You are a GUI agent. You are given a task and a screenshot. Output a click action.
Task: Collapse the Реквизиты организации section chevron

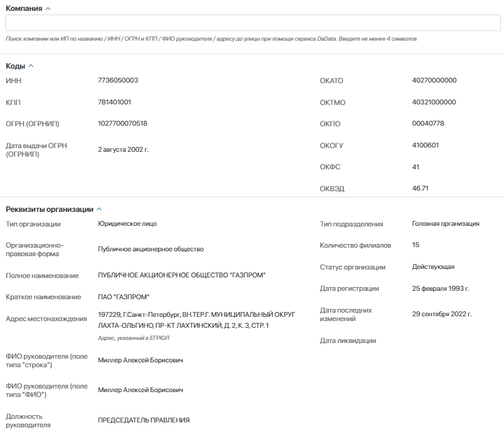click(x=99, y=209)
